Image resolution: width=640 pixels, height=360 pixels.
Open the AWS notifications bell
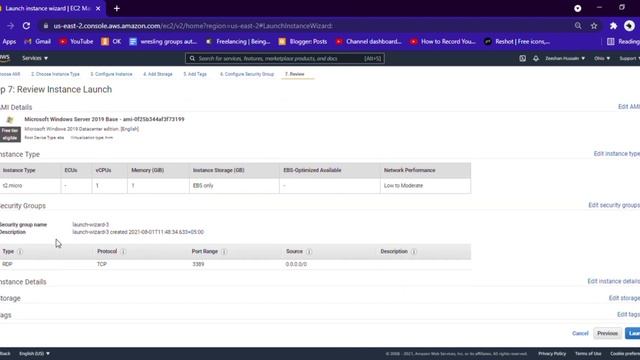(536, 58)
